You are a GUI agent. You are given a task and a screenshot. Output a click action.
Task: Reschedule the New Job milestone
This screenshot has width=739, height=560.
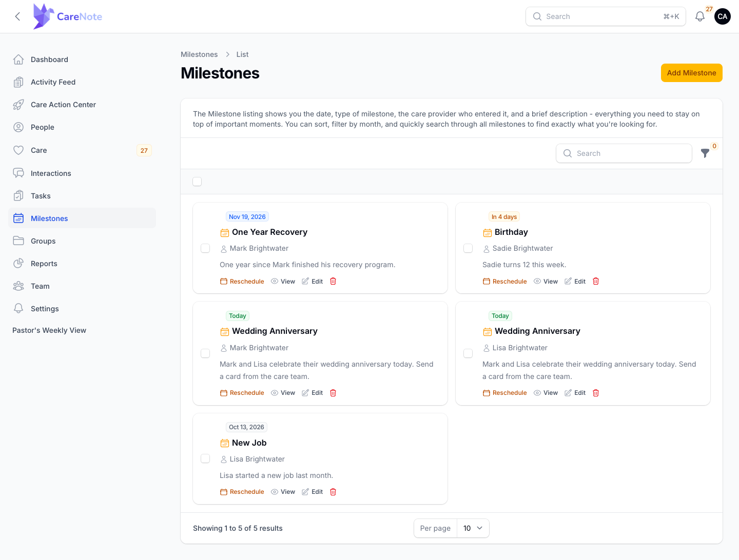tap(242, 492)
